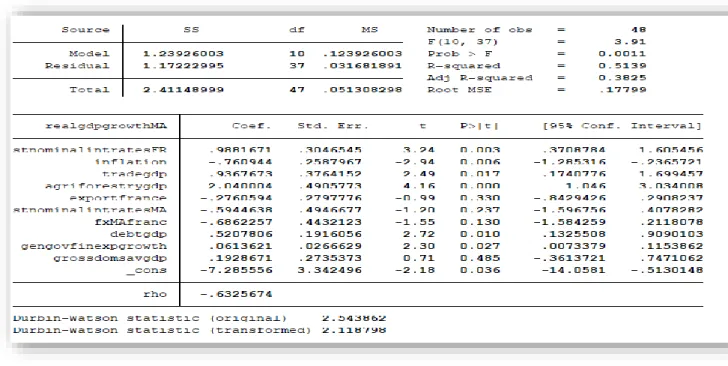Click the rho value -.6325674
Screen dimensions: 728x366
click(x=236, y=294)
